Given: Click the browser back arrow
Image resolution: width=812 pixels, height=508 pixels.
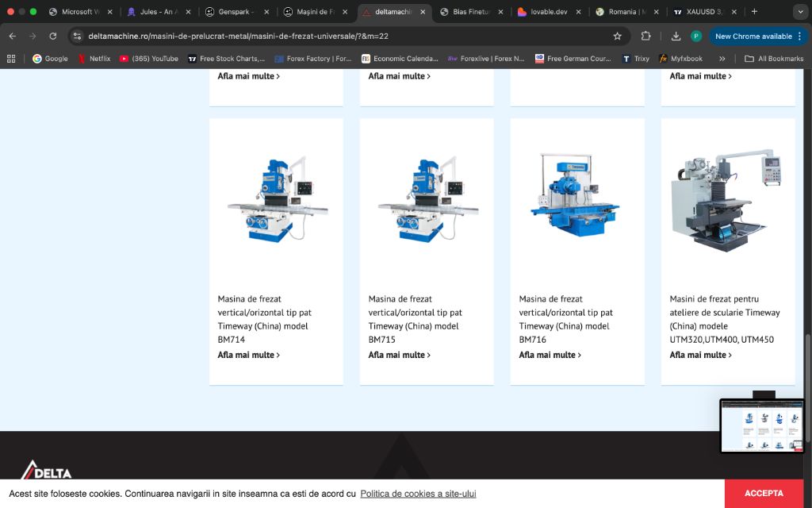Looking at the screenshot, I should click(x=12, y=36).
